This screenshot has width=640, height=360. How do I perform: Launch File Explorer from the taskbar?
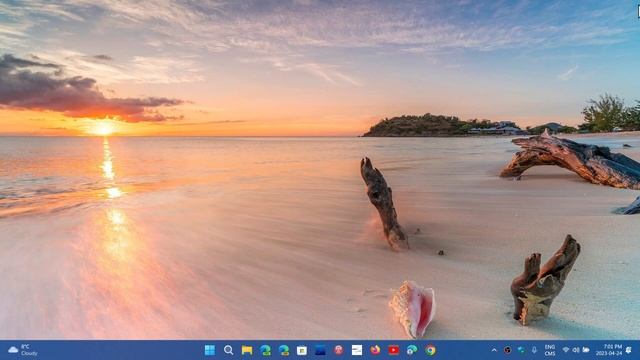[x=247, y=350]
